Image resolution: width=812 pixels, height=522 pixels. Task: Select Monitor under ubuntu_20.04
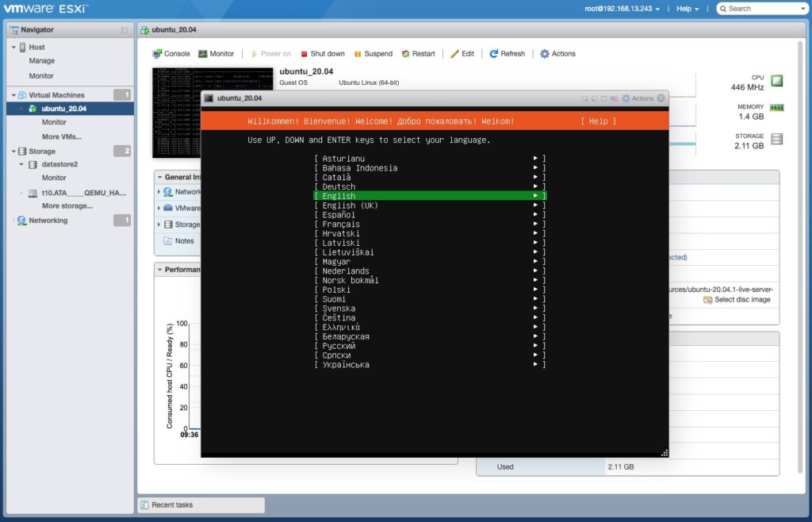click(54, 122)
